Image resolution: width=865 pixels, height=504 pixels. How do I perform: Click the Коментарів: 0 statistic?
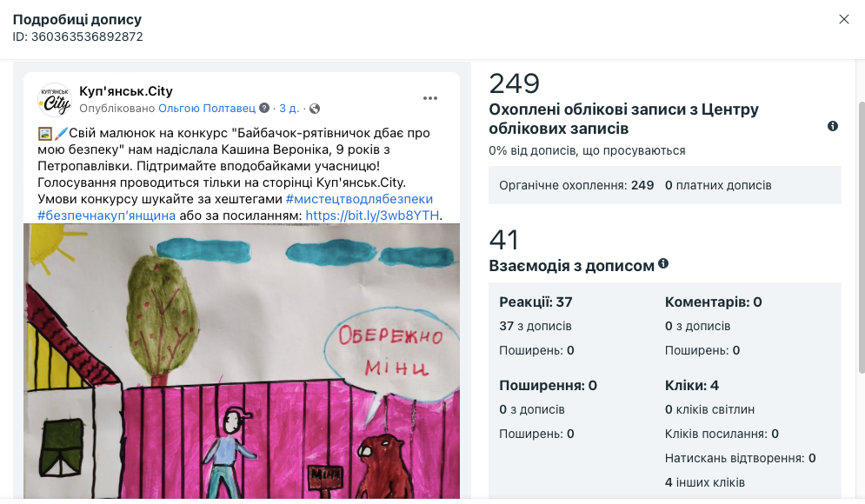713,302
